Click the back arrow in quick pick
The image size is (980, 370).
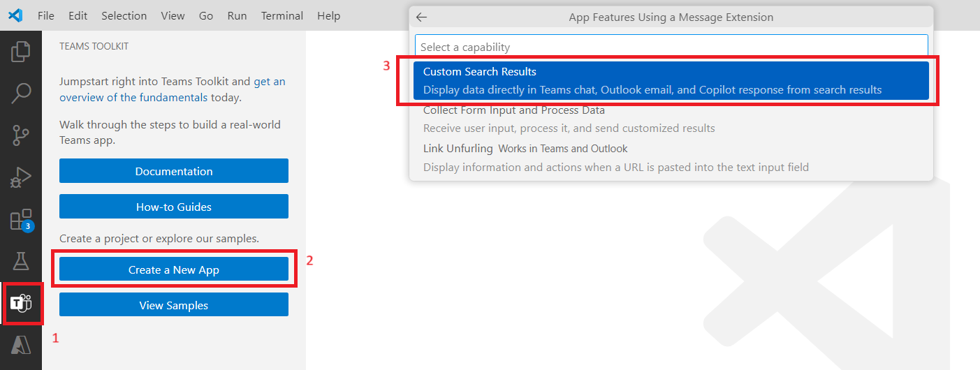click(421, 17)
